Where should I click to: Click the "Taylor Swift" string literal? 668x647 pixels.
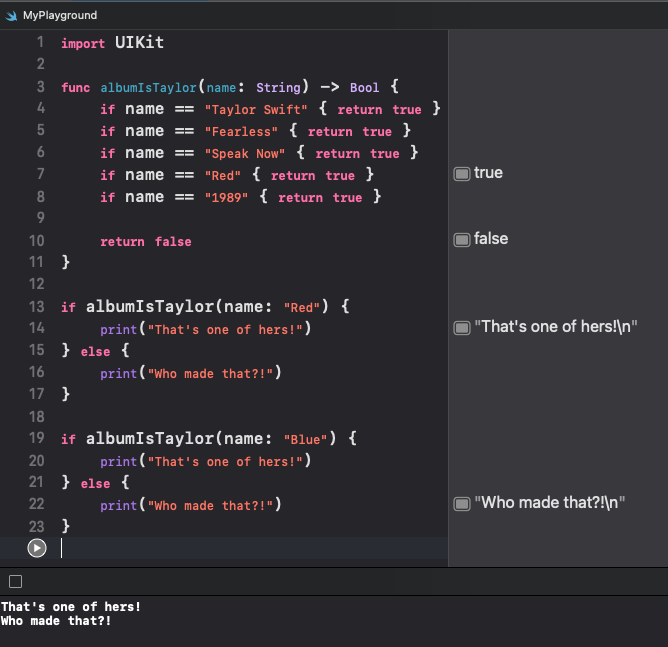pos(256,110)
